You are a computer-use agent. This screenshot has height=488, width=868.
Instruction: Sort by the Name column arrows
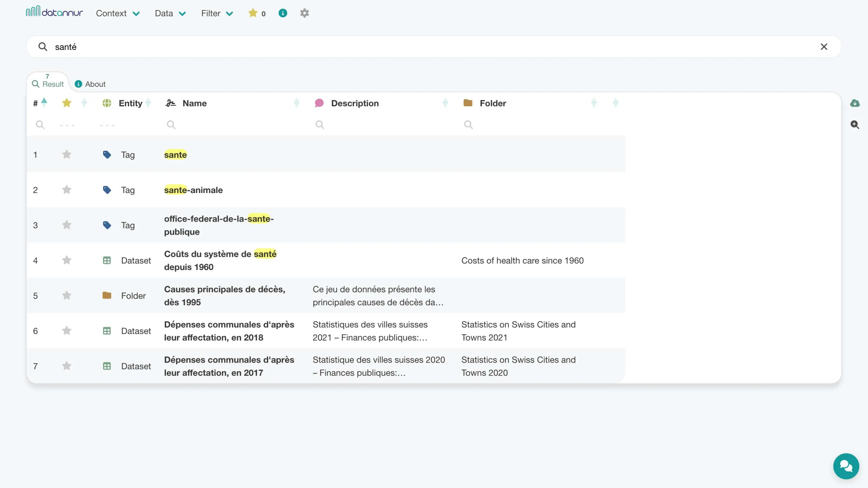tap(297, 103)
